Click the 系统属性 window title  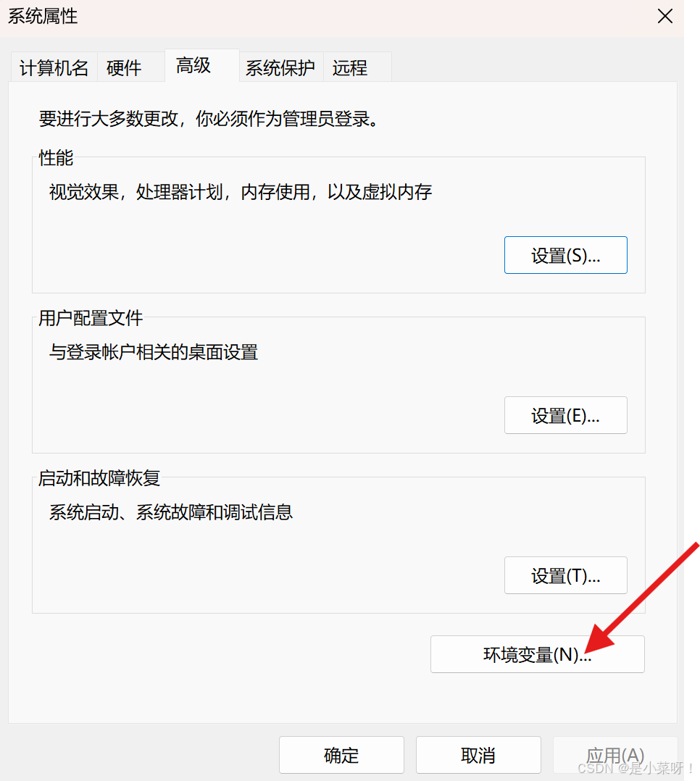(x=43, y=17)
